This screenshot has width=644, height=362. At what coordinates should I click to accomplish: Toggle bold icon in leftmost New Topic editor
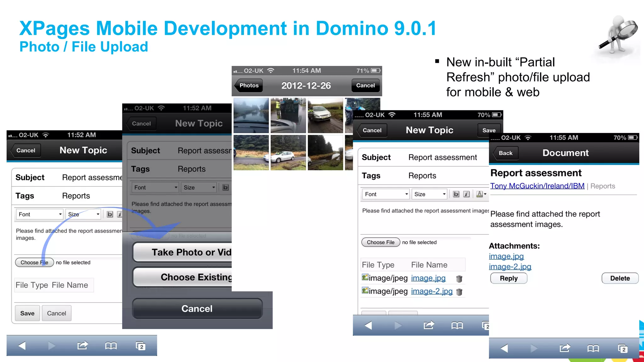coord(110,214)
